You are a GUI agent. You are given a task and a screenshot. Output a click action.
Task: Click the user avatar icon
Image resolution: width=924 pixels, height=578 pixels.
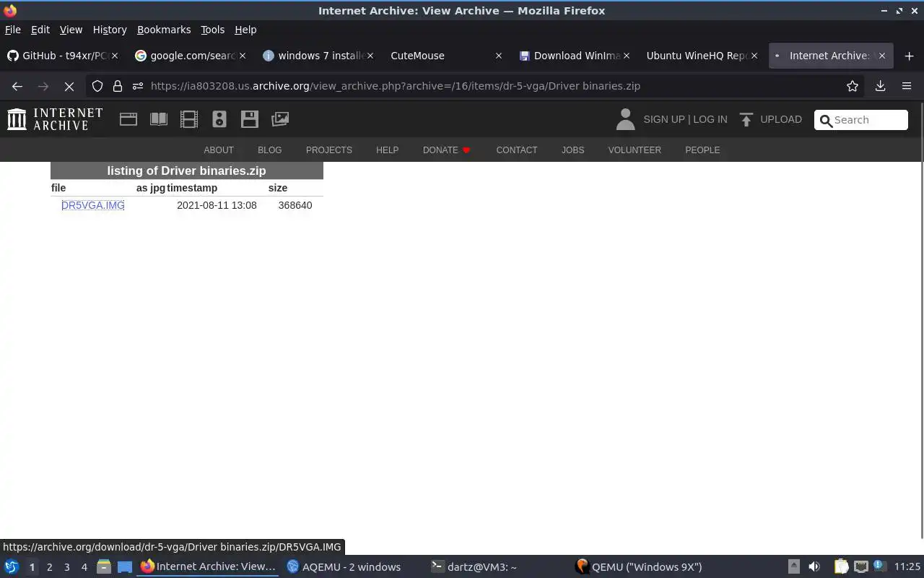pos(625,119)
